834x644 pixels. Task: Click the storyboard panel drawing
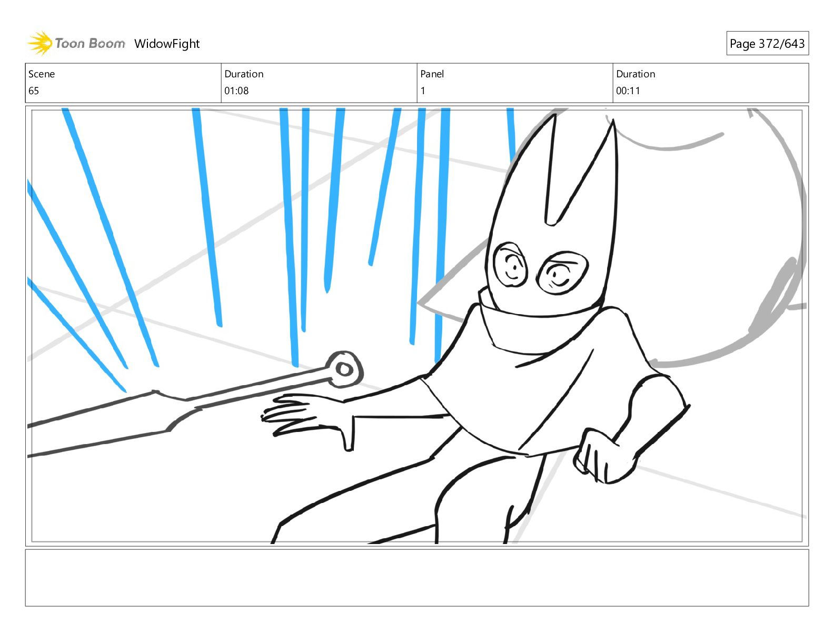417,326
